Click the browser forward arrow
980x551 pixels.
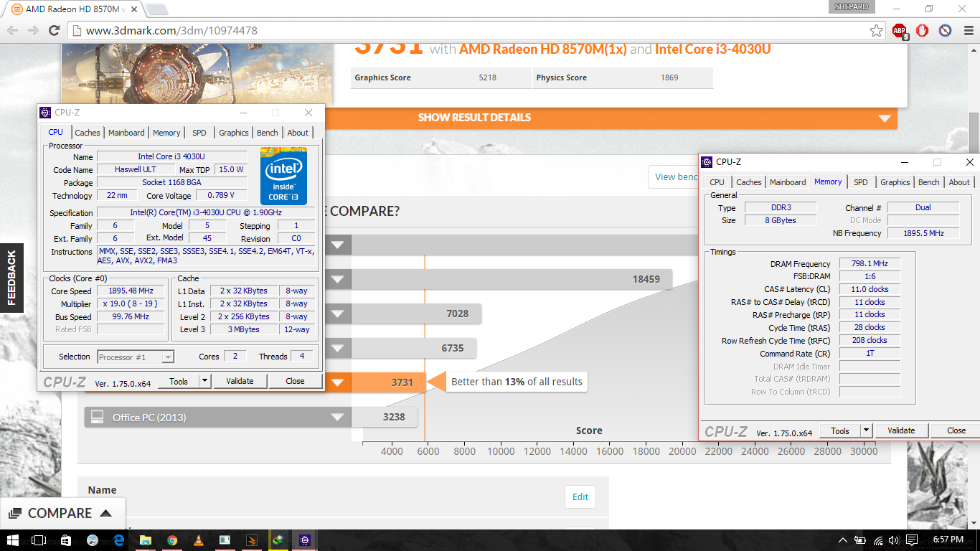(33, 30)
